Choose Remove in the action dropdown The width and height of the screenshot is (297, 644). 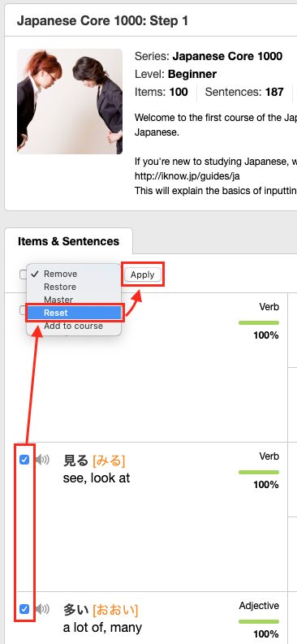(x=60, y=274)
